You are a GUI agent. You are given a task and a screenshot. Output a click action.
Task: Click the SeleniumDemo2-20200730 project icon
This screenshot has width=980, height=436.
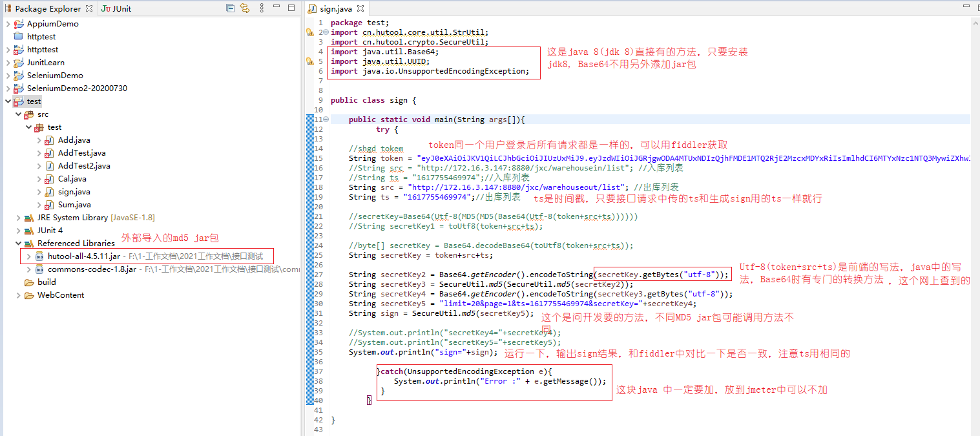19,88
